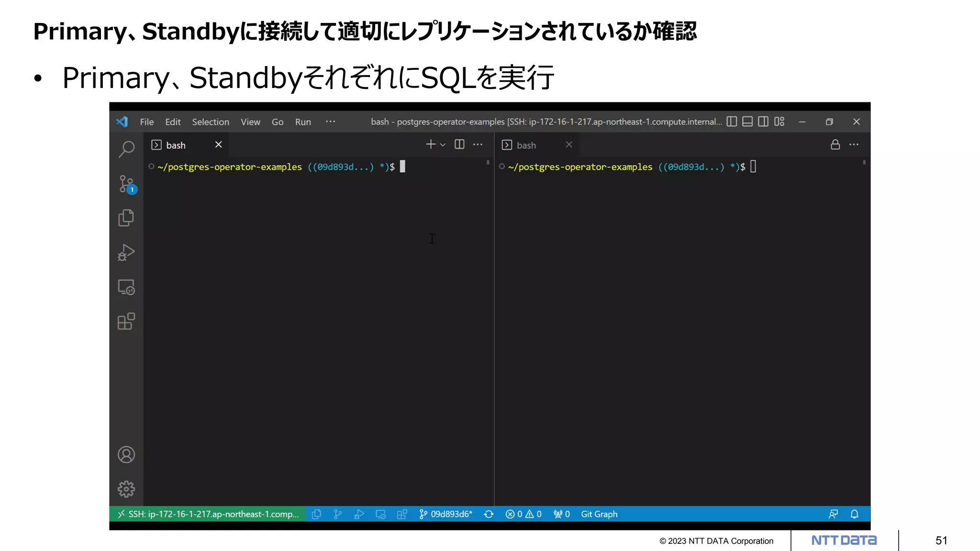This screenshot has height=551, width=980.
Task: Create a new terminal with plus icon
Action: [430, 144]
